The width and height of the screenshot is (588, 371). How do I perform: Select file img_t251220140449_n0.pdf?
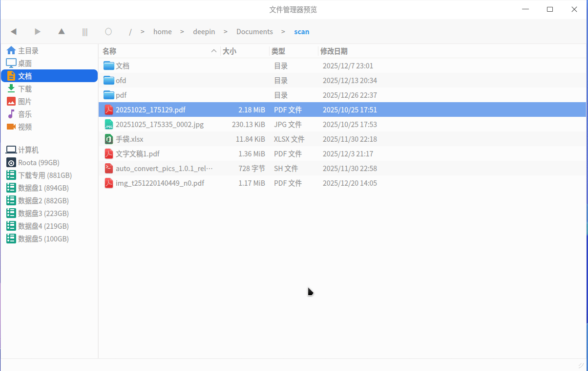(342, 183)
